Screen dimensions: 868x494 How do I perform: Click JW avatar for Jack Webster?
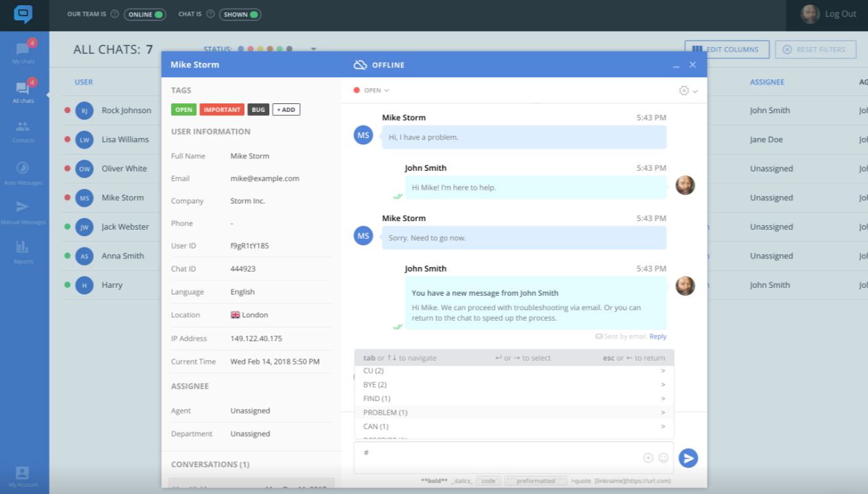(84, 227)
